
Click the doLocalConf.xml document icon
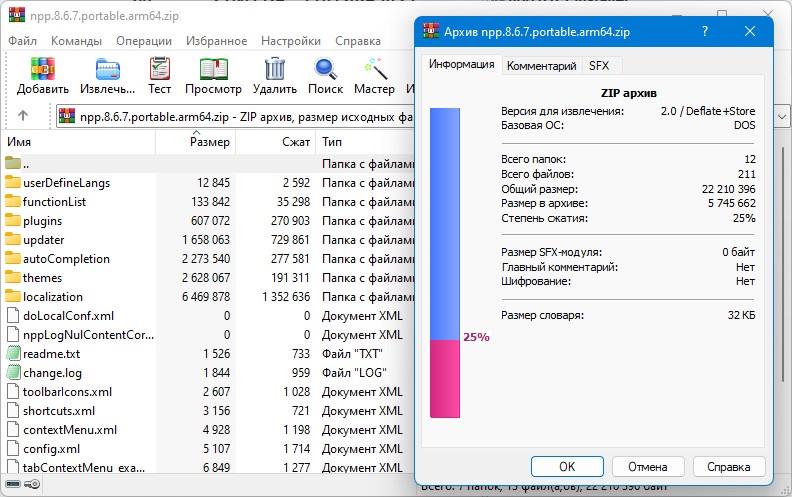pos(13,315)
